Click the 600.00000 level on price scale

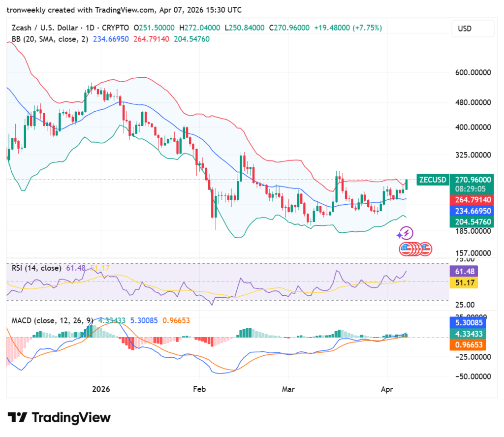pos(472,72)
